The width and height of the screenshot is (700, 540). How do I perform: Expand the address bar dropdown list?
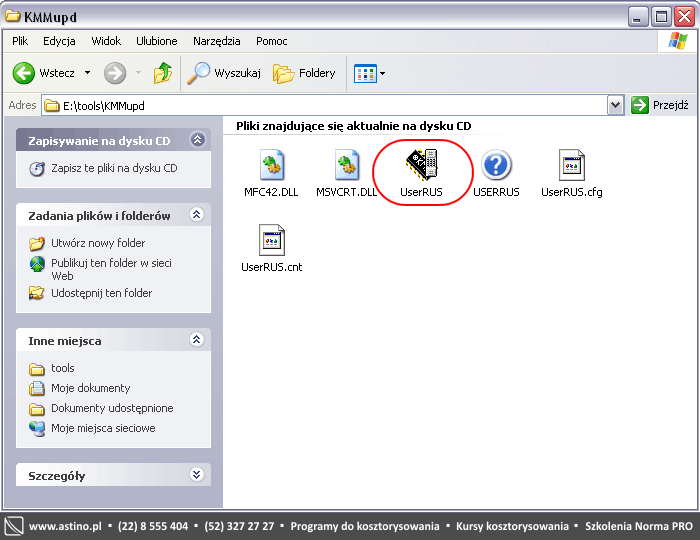click(x=616, y=105)
